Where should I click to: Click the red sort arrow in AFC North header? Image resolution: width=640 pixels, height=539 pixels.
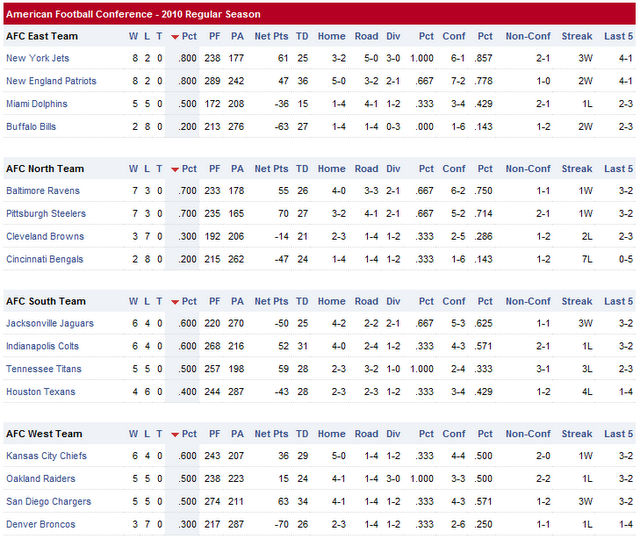(x=175, y=169)
